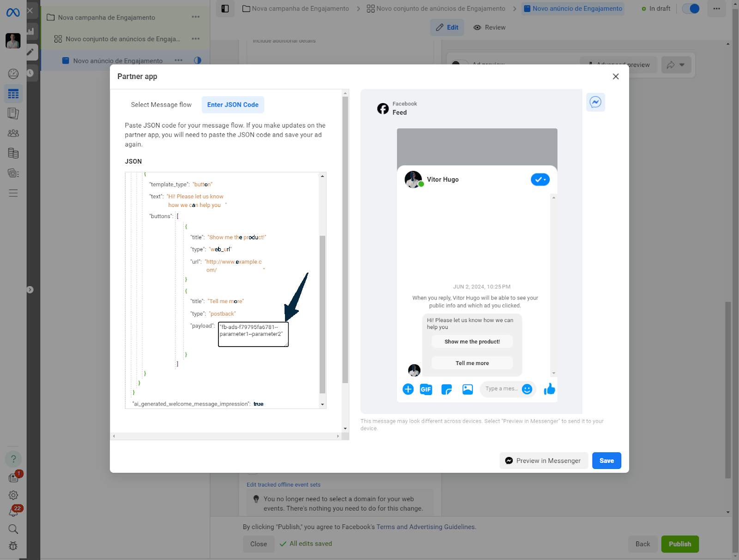Click the emoji smiley in message box
The image size is (739, 560).
[527, 389]
